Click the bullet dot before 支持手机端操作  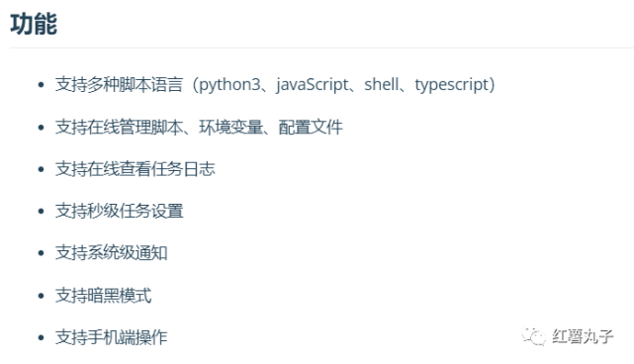click(41, 337)
